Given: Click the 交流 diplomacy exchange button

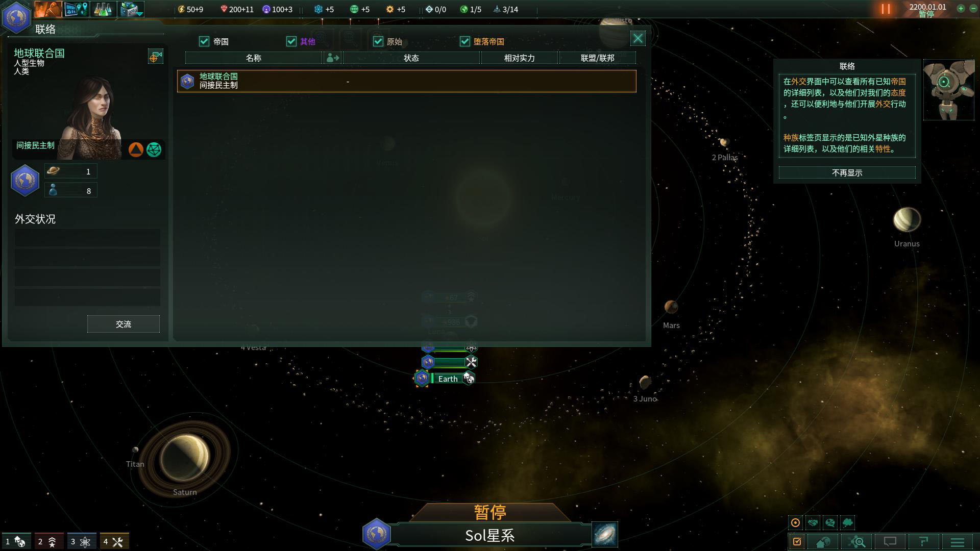Looking at the screenshot, I should click(x=123, y=324).
